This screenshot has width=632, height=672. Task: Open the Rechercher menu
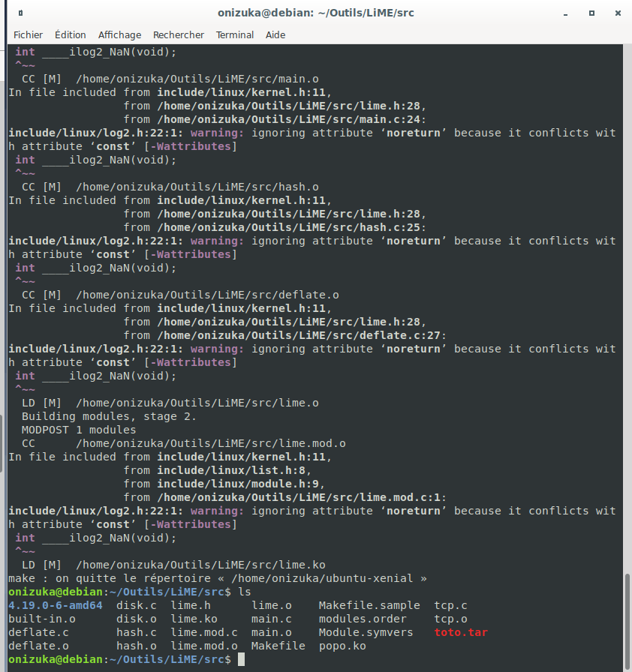tap(179, 34)
